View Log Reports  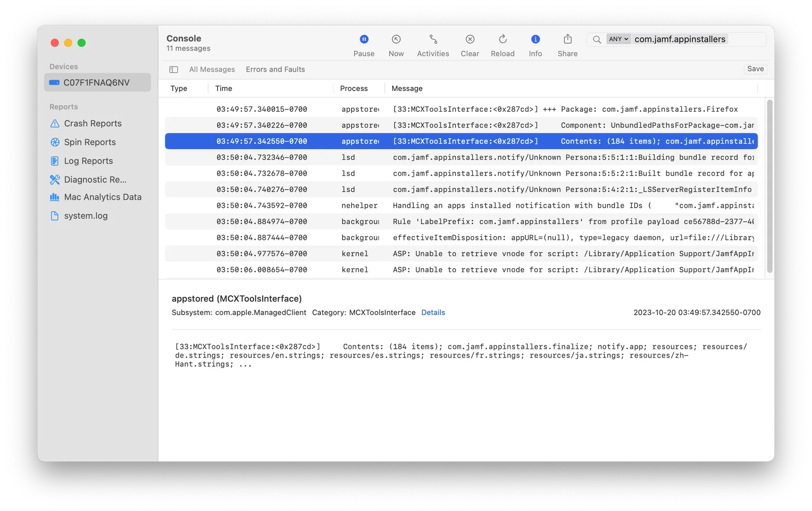(88, 161)
